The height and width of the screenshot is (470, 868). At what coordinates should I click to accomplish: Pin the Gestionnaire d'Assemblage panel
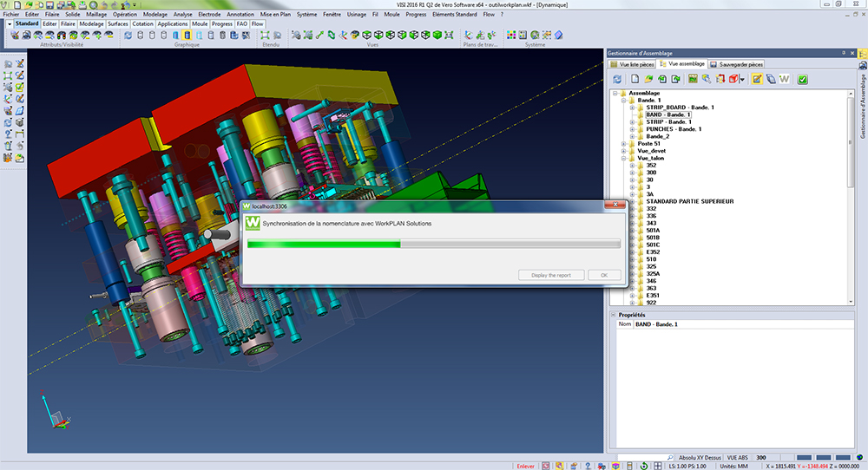pyautogui.click(x=844, y=53)
